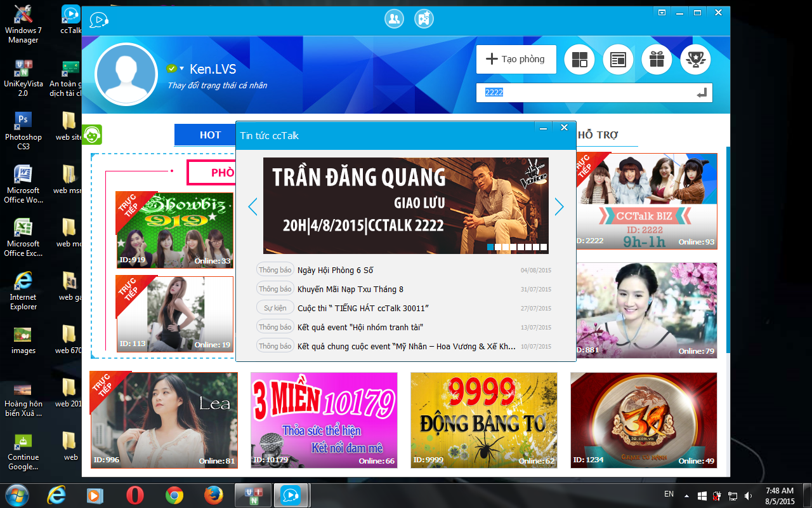Open Kết quả event Hội nhóm tranh tài
This screenshot has width=812, height=508.
360,327
